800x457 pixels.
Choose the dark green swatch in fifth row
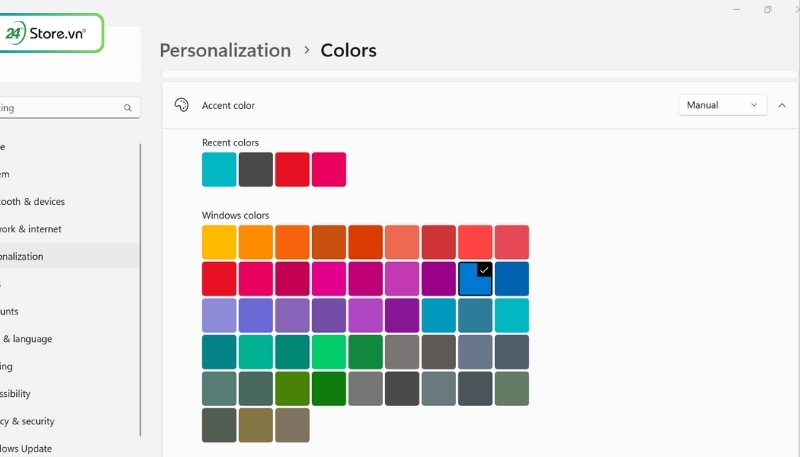pos(329,389)
